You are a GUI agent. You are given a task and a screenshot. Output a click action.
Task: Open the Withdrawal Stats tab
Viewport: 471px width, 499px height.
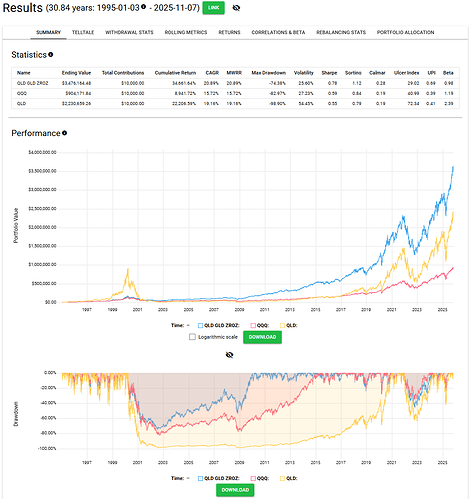129,32
